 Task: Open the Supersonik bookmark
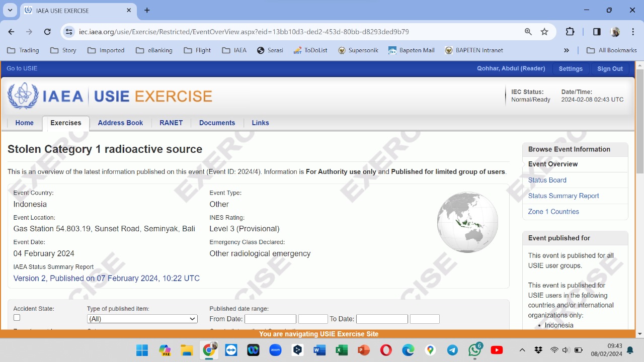coord(358,50)
